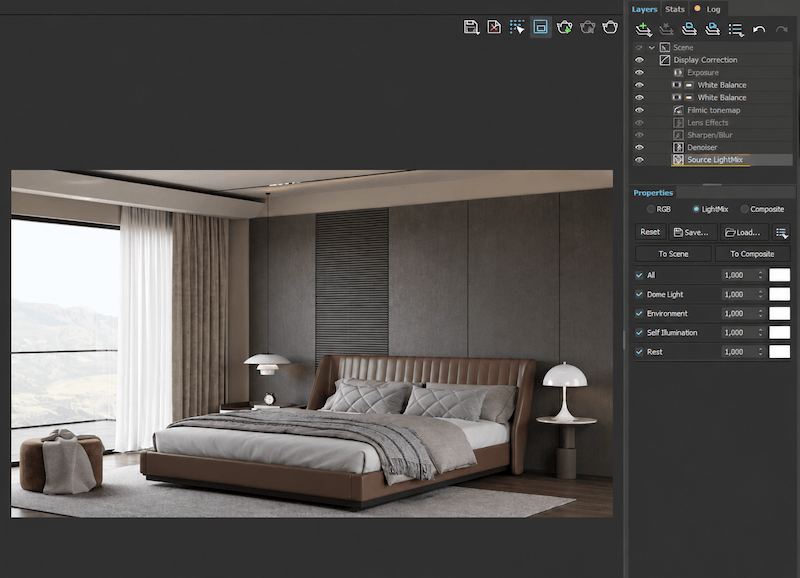Image resolution: width=800 pixels, height=578 pixels.
Task: Toggle the Region render icon
Action: [540, 27]
